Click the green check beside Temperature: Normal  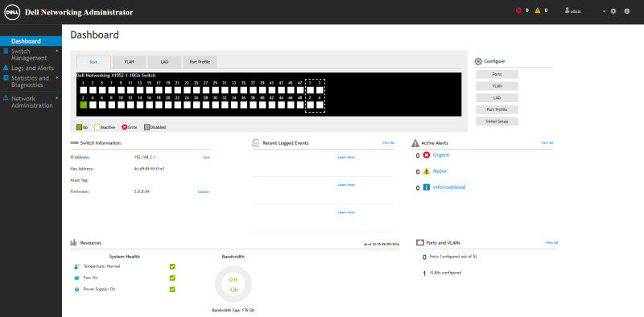pos(172,266)
